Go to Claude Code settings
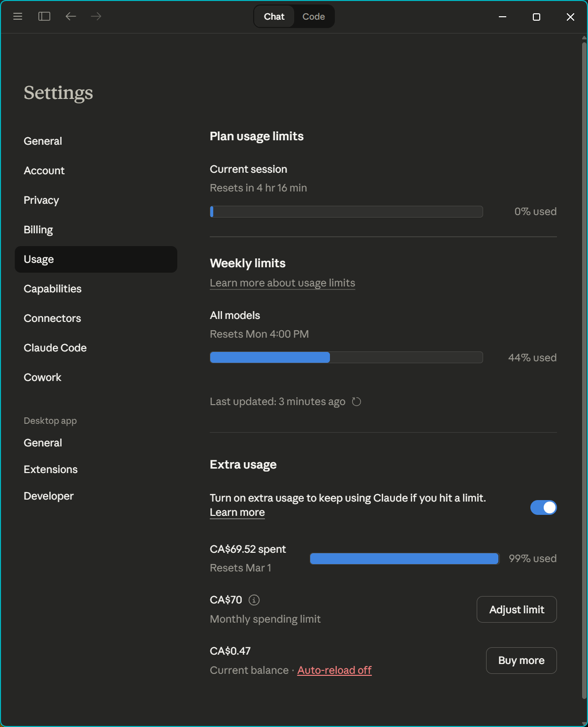This screenshot has width=588, height=727. 55,348
